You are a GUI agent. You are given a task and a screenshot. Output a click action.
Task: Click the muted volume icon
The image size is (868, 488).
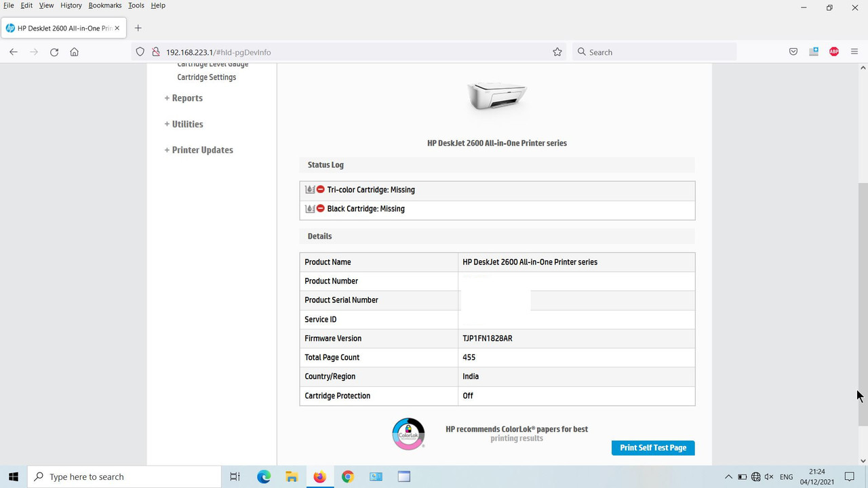[x=770, y=477]
